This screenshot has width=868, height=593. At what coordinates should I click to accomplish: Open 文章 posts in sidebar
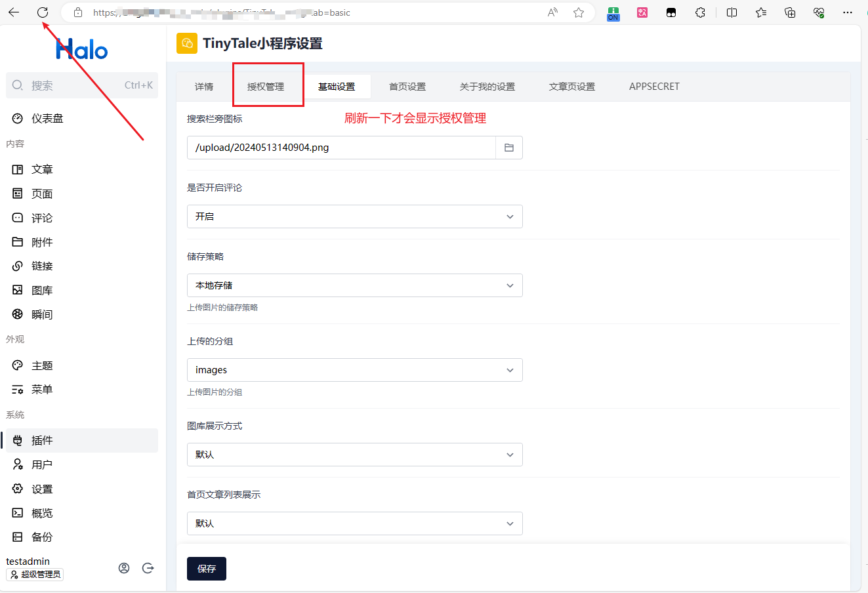(82, 169)
